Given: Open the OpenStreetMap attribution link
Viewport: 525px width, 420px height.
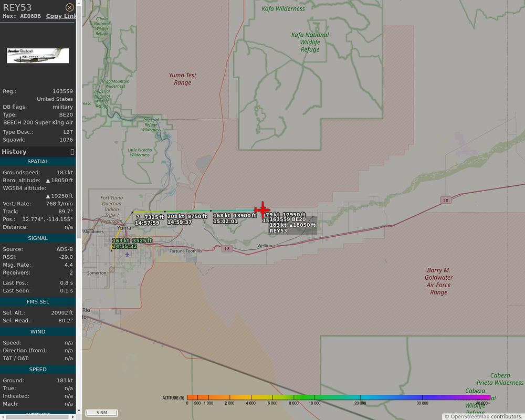Looking at the screenshot, I should pos(470,417).
